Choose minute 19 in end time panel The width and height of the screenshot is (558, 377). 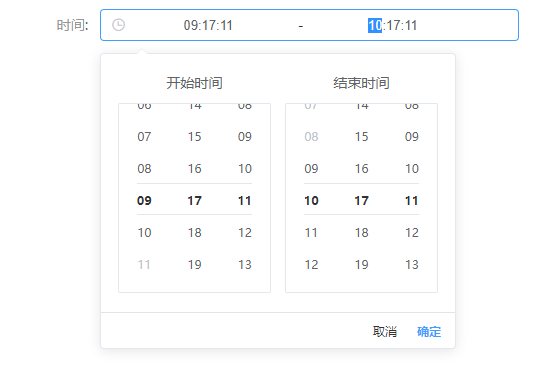click(362, 265)
